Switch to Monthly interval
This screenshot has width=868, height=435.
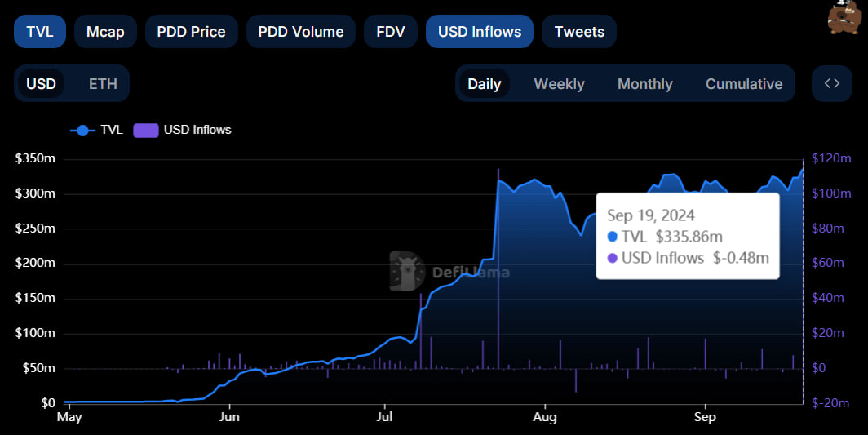click(644, 84)
